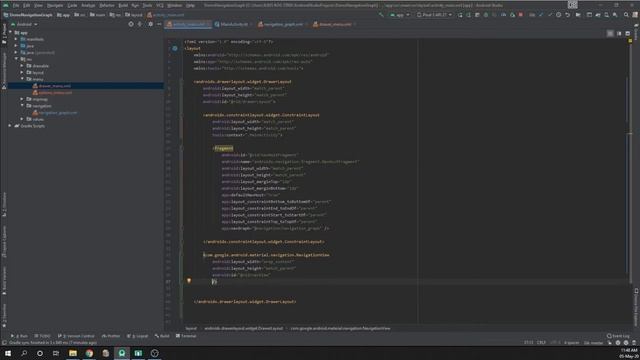Click the highlighted fragment tag in code
The height and width of the screenshot is (360, 640).
pyautogui.click(x=223, y=148)
